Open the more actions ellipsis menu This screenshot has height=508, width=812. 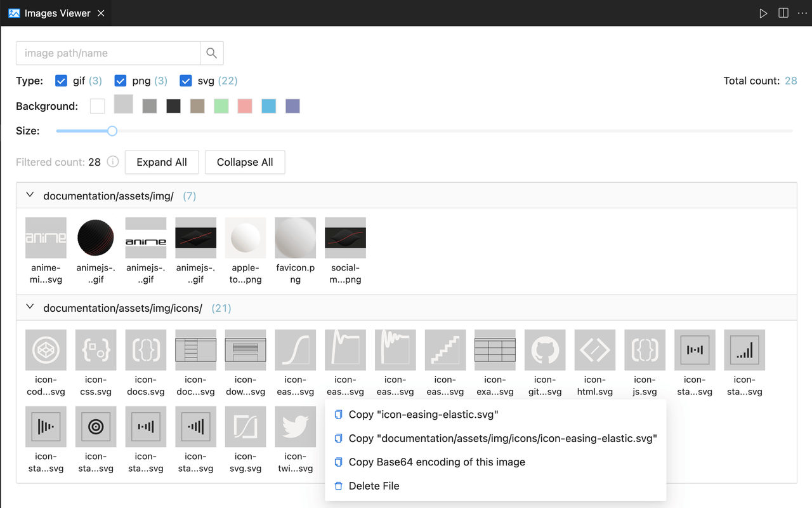pos(802,13)
